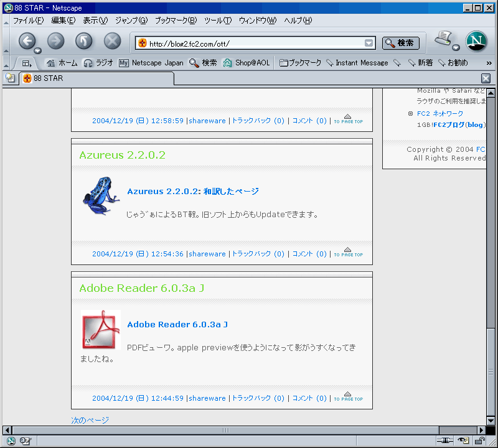Go to 次のページ next page link
The height and width of the screenshot is (448, 498).
(x=90, y=421)
